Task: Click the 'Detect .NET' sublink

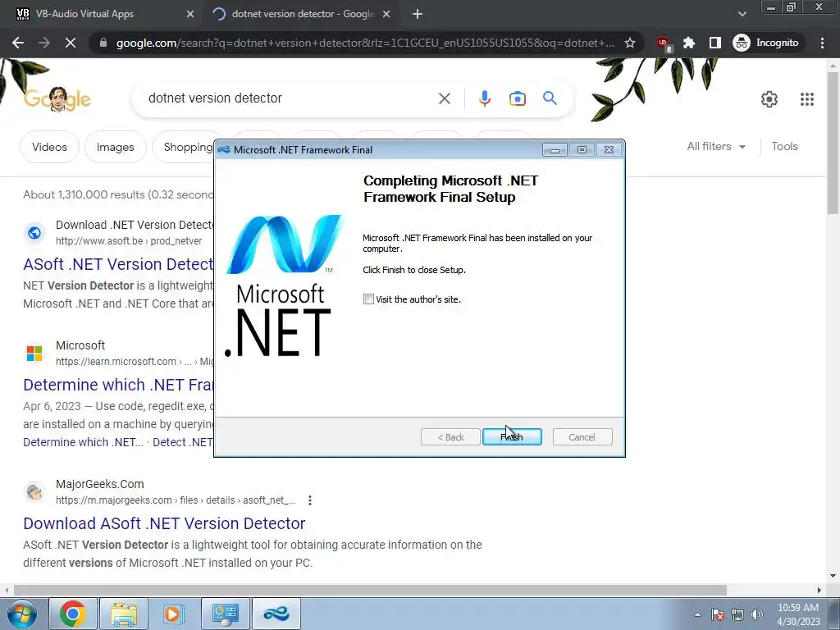Action: (183, 442)
